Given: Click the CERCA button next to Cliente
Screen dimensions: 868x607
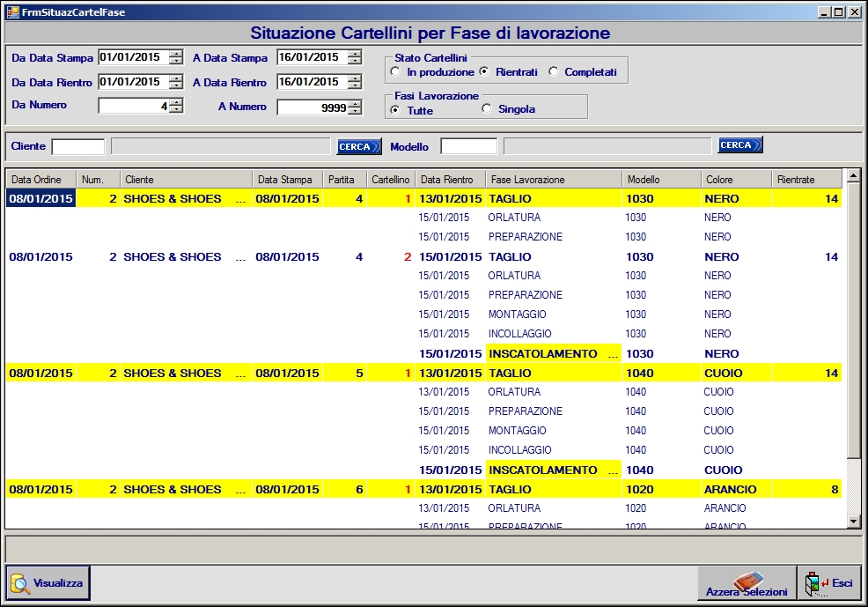Looking at the screenshot, I should point(359,146).
